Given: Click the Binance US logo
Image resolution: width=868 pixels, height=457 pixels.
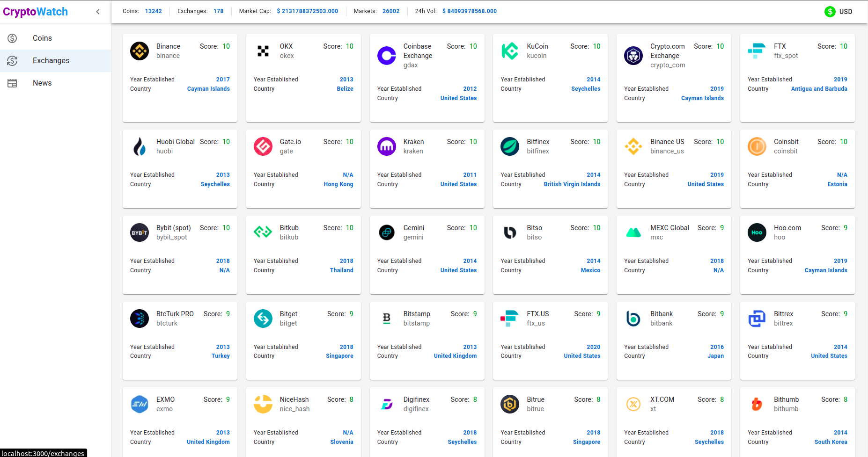Looking at the screenshot, I should coord(633,146).
